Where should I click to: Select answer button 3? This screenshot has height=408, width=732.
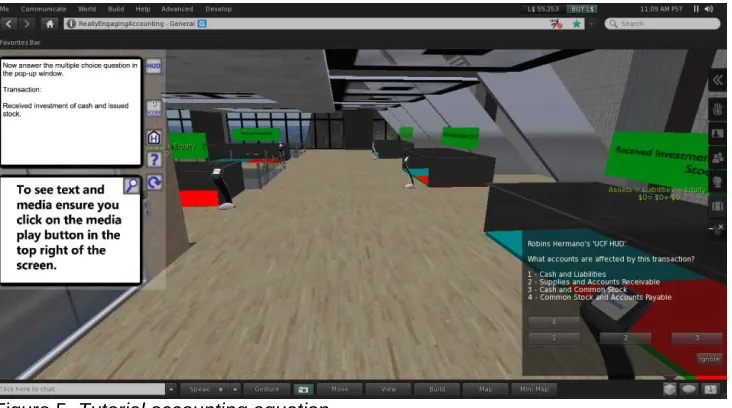coord(697,338)
